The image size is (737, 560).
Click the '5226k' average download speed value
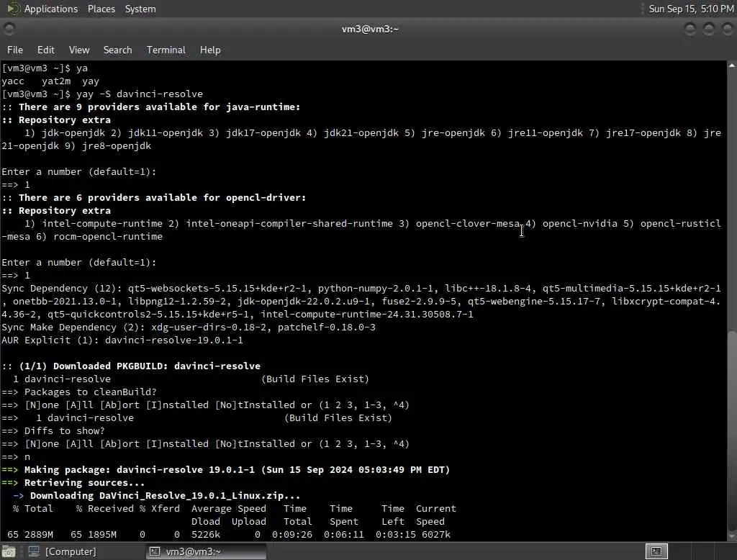[205, 535]
